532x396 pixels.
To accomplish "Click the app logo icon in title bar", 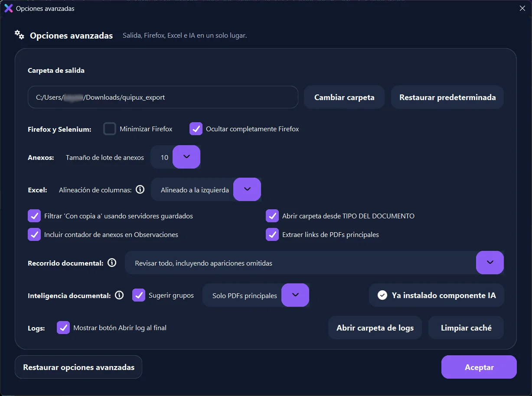I will pos(8,8).
